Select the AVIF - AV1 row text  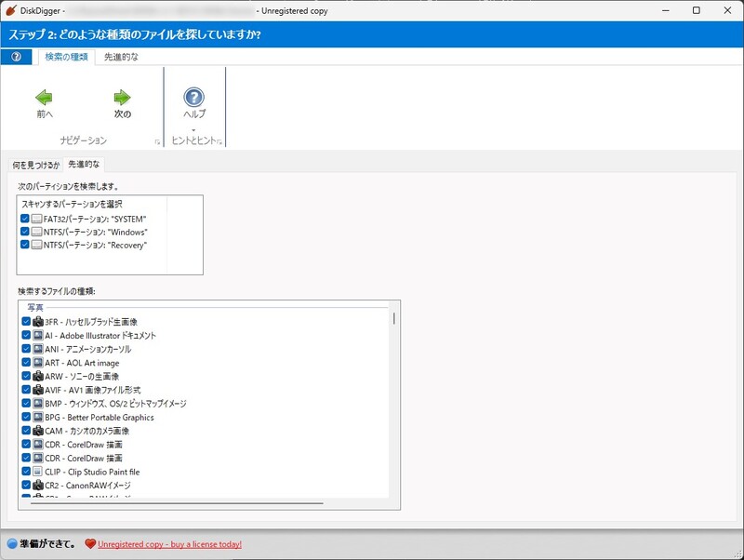pos(92,390)
